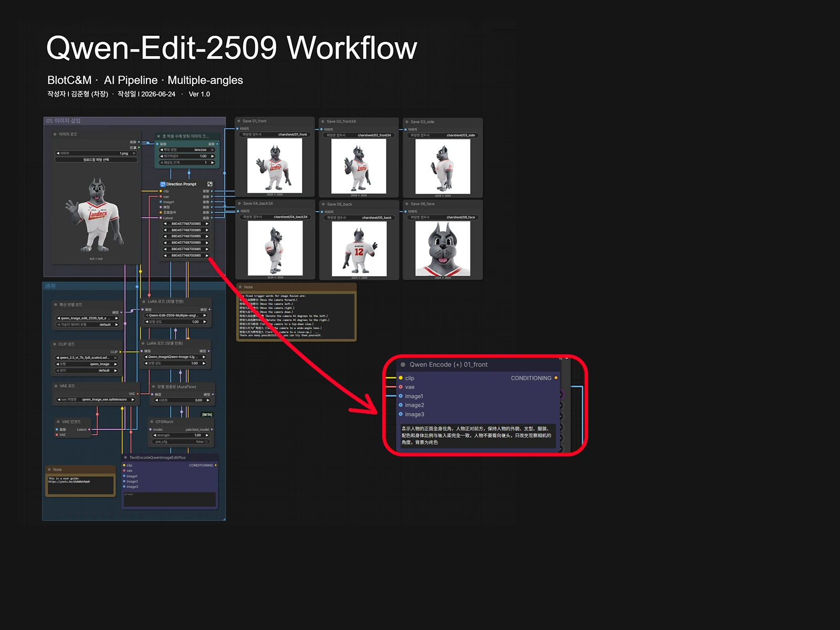This screenshot has height=630, width=840.
Task: Collapse the Save 05_back node dot
Action: click(323, 204)
